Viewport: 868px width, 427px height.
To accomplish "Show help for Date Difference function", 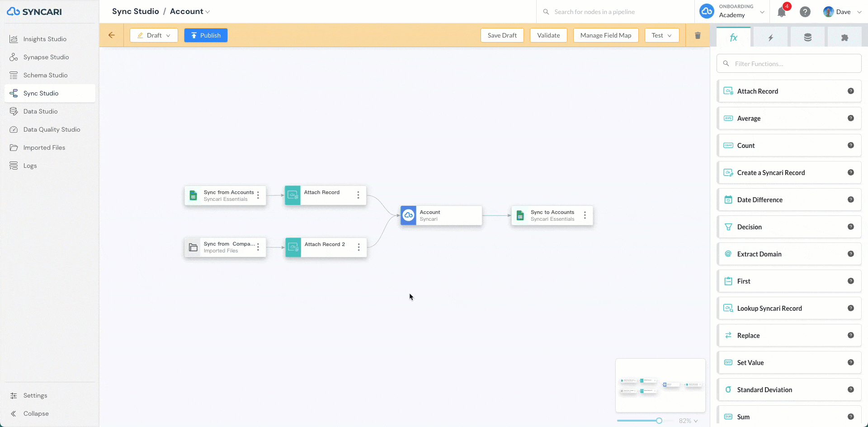I will [850, 199].
